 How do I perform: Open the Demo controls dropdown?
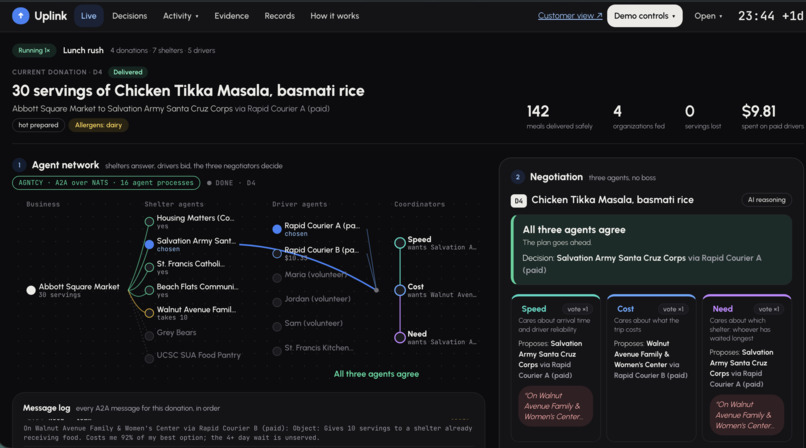[645, 16]
